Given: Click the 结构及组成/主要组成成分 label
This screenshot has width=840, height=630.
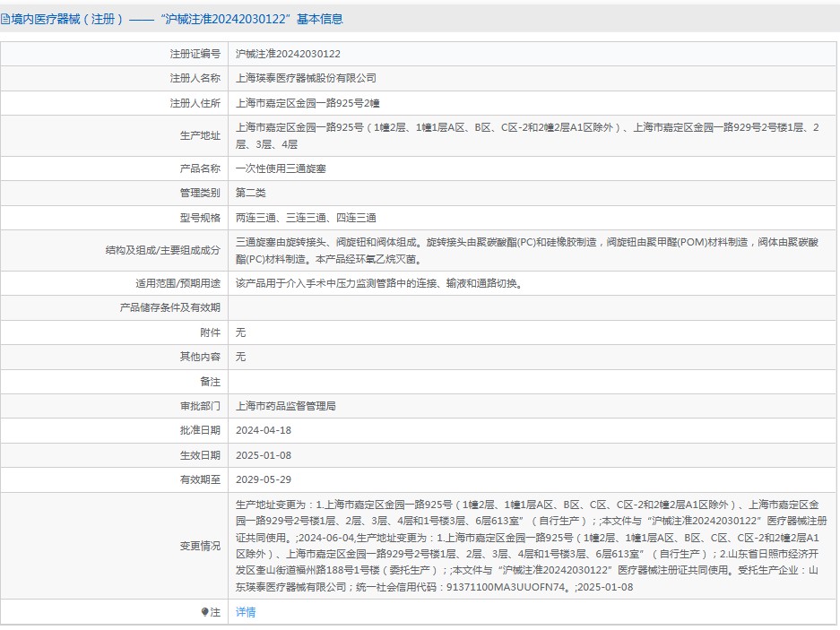Looking at the screenshot, I should coord(162,250).
